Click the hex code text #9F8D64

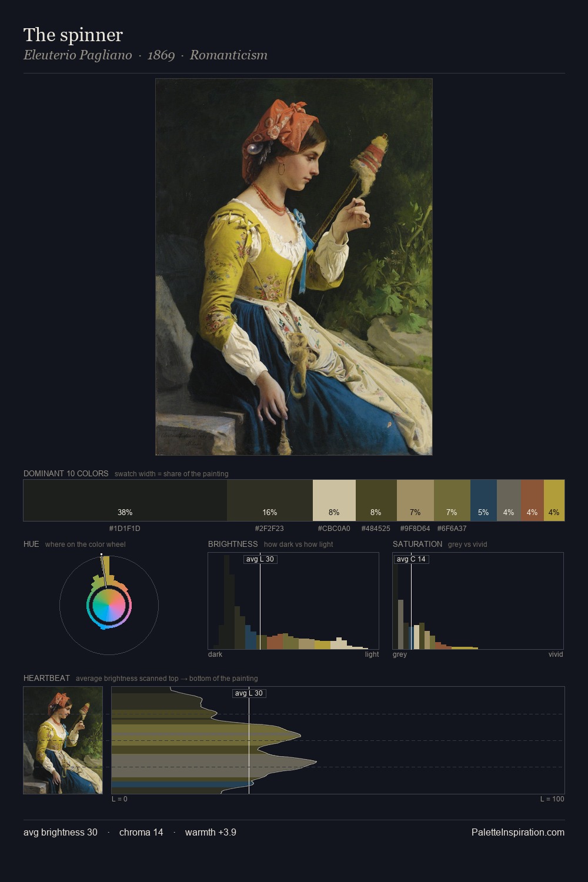click(415, 529)
